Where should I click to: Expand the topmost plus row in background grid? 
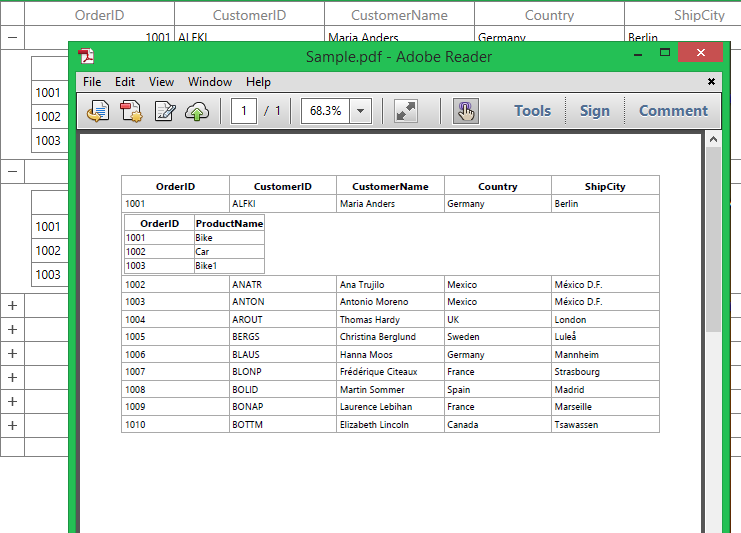12,305
